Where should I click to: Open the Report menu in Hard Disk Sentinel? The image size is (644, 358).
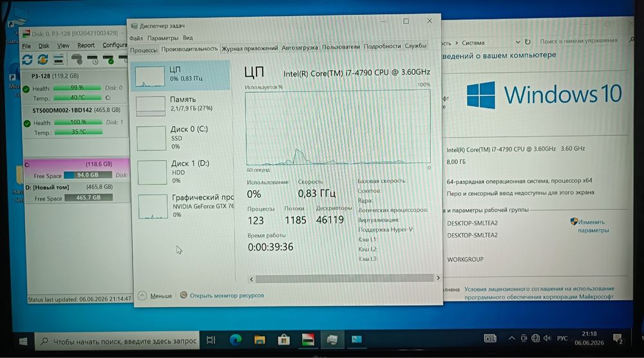[x=86, y=46]
